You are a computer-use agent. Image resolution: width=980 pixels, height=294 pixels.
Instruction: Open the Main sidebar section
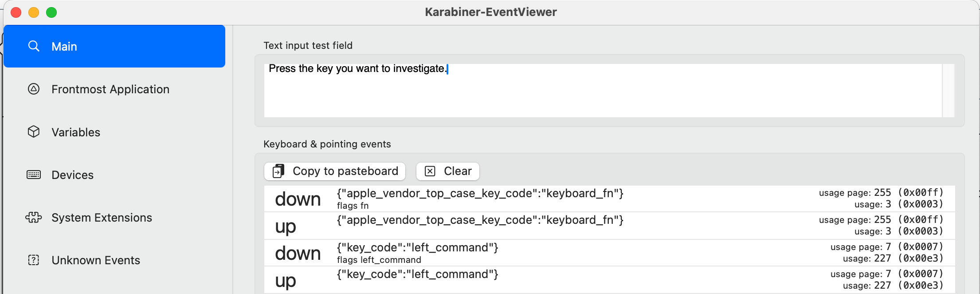point(114,46)
